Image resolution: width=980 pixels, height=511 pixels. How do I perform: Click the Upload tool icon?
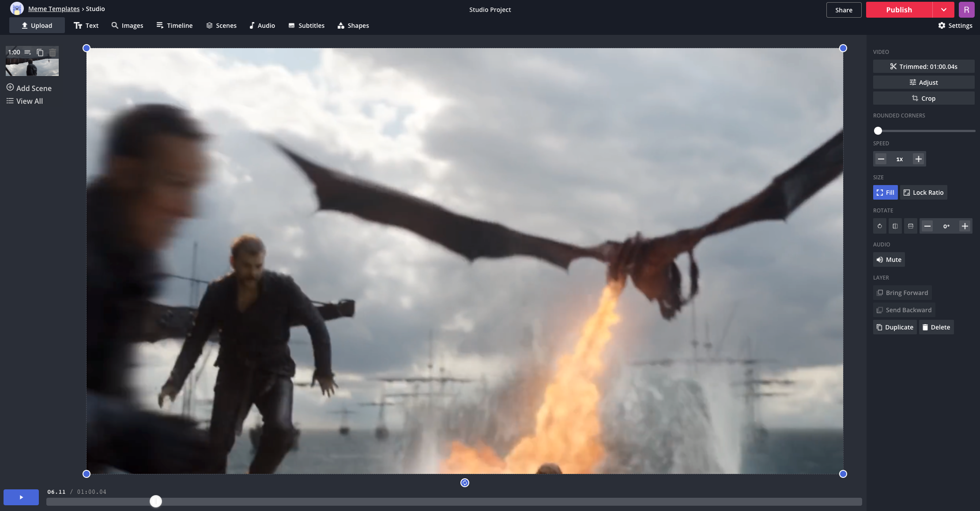[x=24, y=26]
